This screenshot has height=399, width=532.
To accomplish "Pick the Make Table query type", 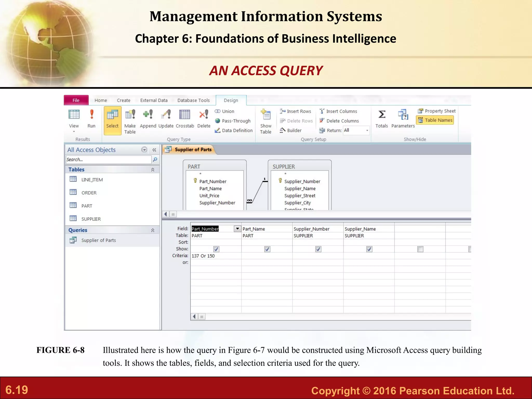I will tap(130, 122).
